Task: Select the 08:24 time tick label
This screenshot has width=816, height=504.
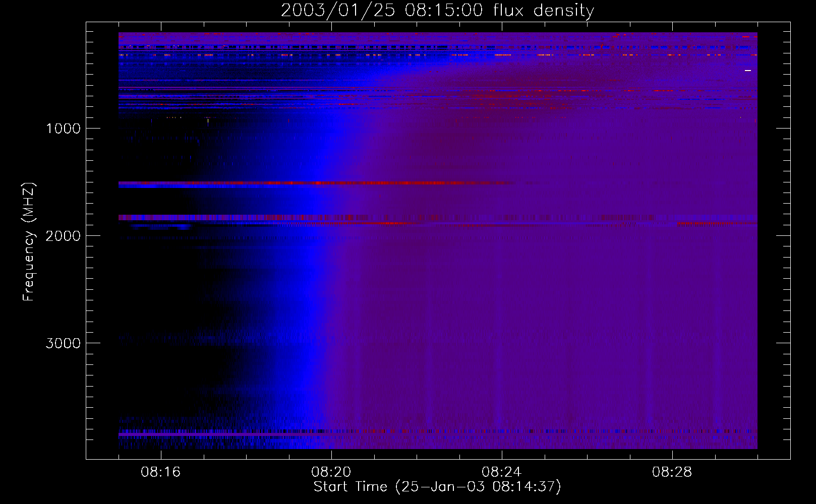Action: (502, 472)
